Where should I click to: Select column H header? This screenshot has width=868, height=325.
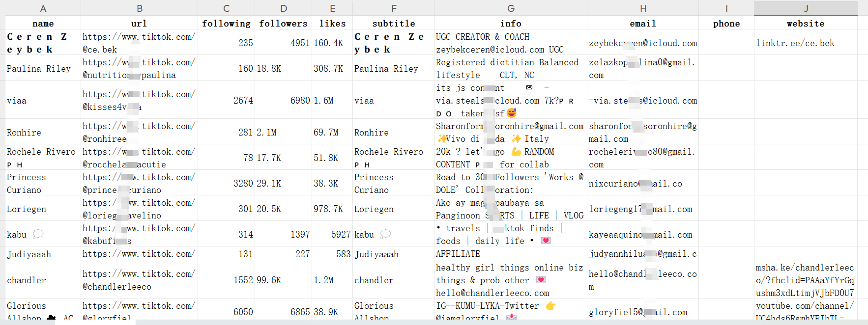643,8
